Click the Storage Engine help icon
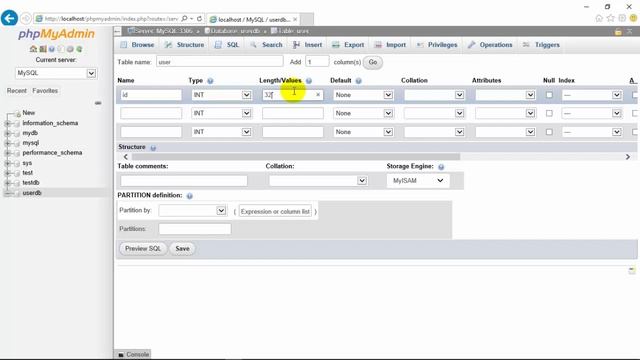640x360 pixels. pos(441,167)
